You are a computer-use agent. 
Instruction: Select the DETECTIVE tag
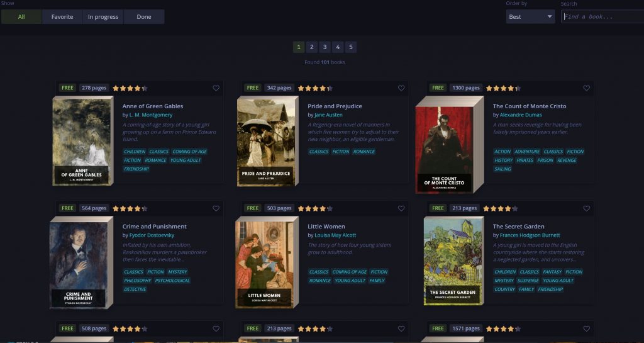(x=135, y=289)
